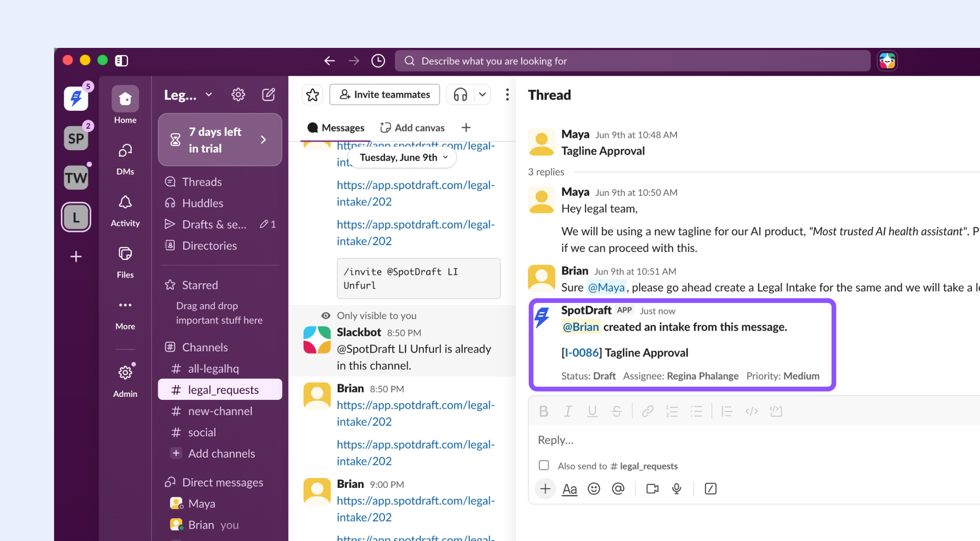Viewport: 980px width, 541px height.
Task: Switch to the SP workspace
Action: point(76,138)
